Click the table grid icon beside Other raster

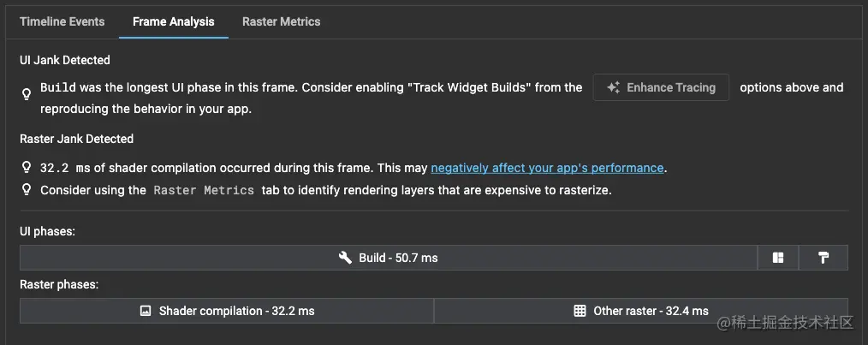[580, 311]
